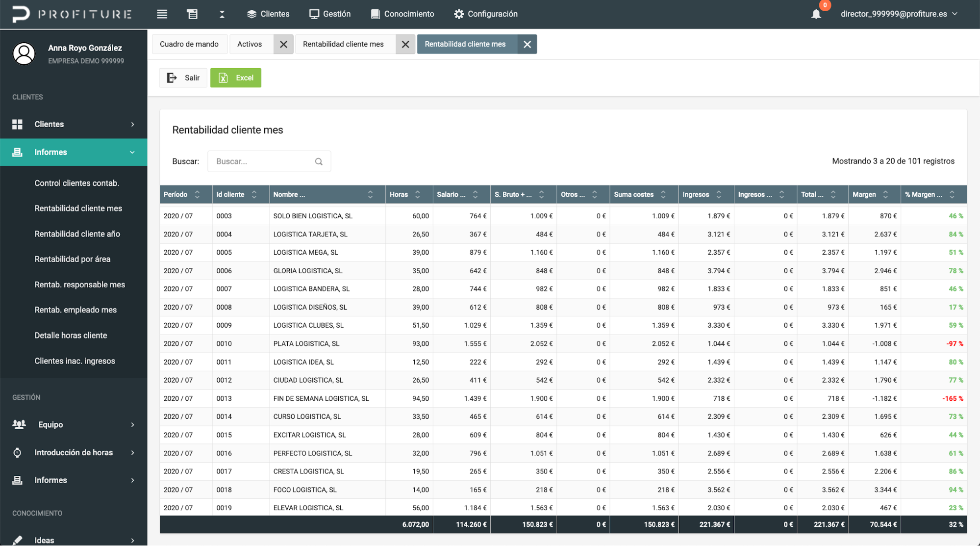
Task: Open Rentab. empleado mes report
Action: point(75,310)
